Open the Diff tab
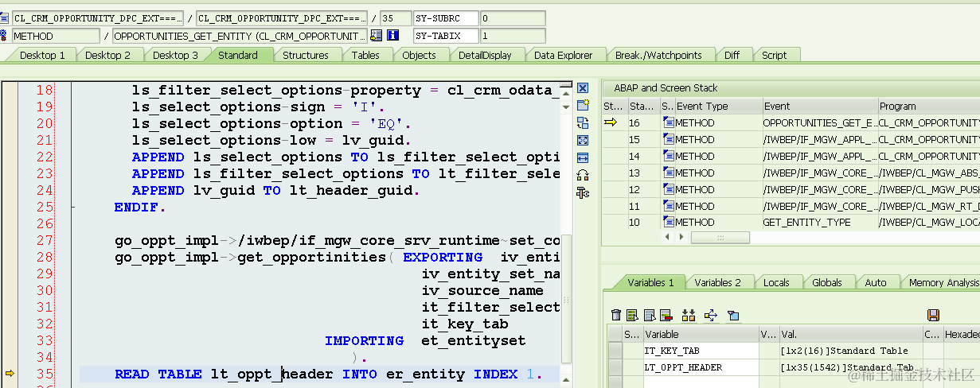980x388 pixels. tap(732, 55)
